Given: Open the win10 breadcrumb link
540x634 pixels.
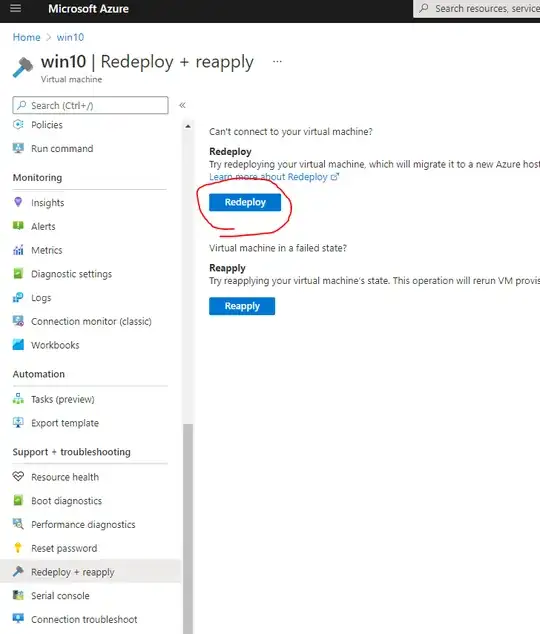Looking at the screenshot, I should 70,37.
